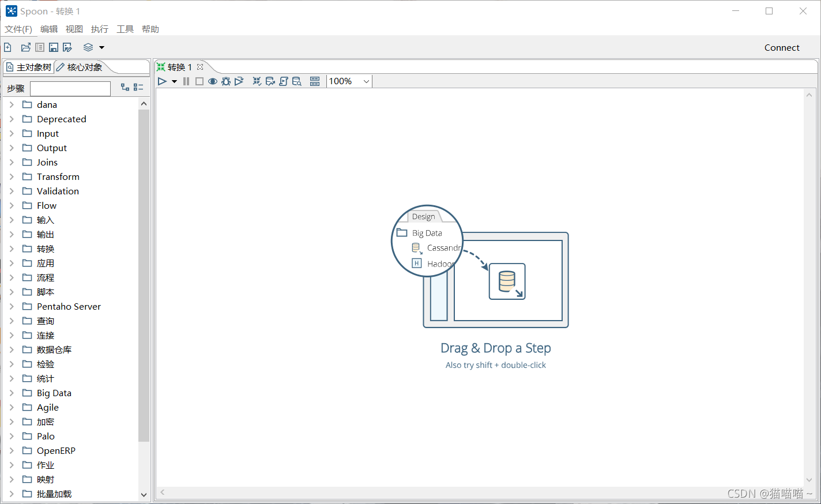Collapse all step tree folders icon
Viewport: 821px width, 504px height.
click(138, 87)
